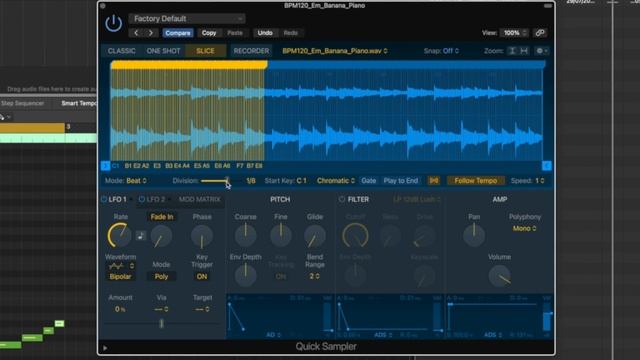Click the Paste button
This screenshot has width=640, height=360.
click(235, 33)
